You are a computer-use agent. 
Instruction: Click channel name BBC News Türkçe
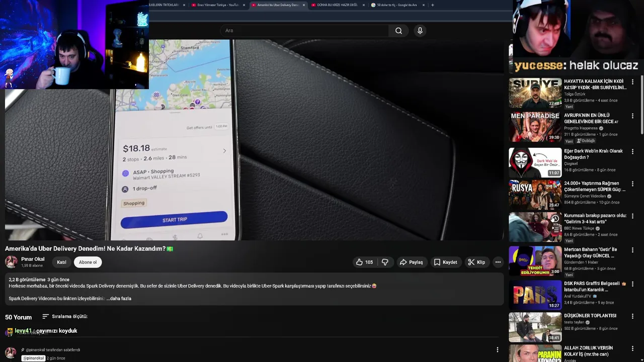(x=579, y=228)
